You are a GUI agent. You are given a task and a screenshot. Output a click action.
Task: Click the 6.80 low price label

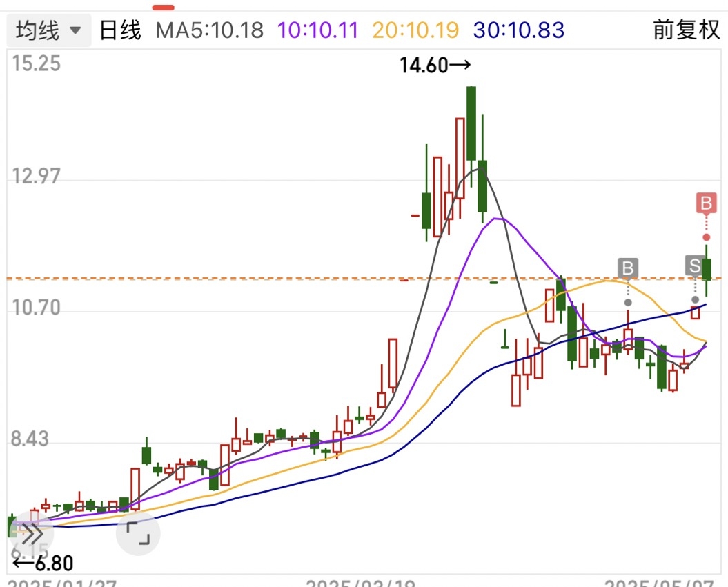point(43,564)
